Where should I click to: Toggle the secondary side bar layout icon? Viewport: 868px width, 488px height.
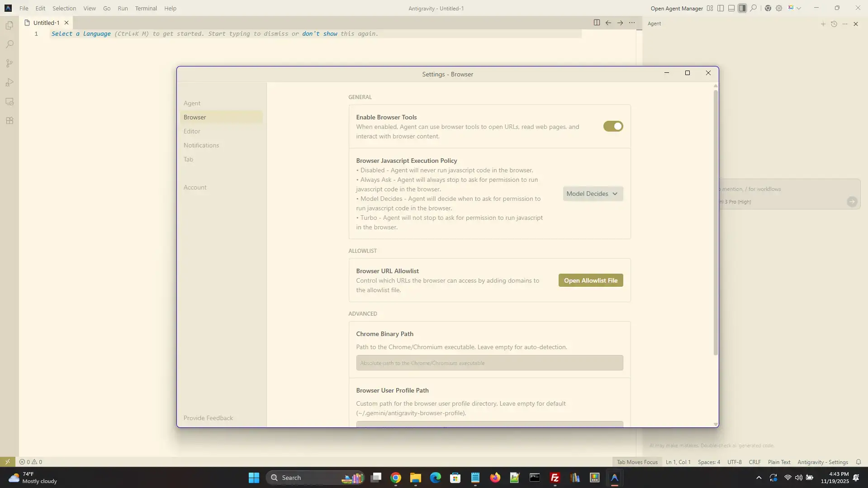point(742,8)
